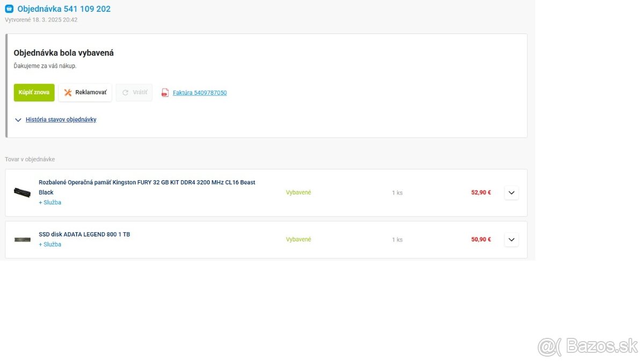Open the Kingston FURY 32 GB product title
Viewport: 644px width, 362px height.
coord(147,182)
